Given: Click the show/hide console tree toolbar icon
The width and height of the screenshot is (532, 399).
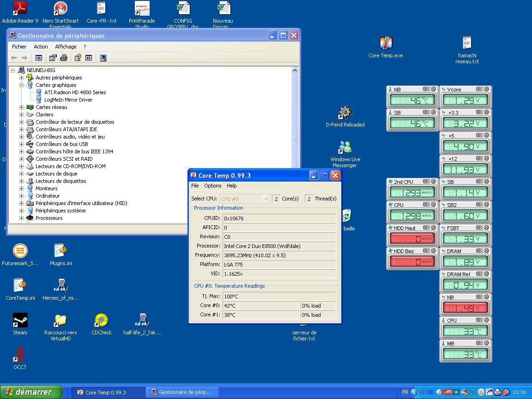Looking at the screenshot, I should click(39, 58).
